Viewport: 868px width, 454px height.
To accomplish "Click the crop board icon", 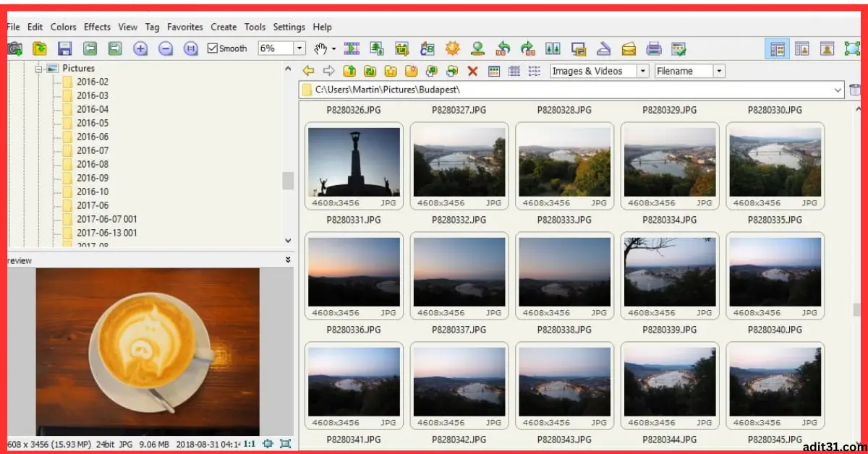I will click(402, 48).
